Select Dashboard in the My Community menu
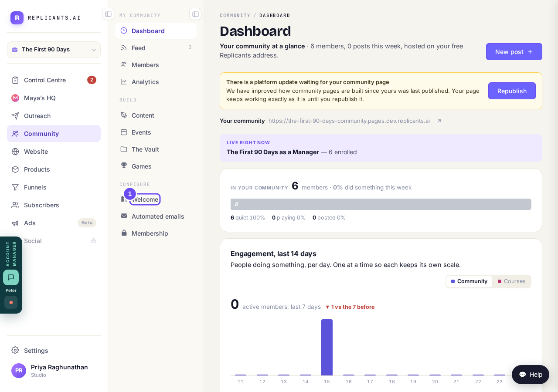 pyautogui.click(x=156, y=31)
